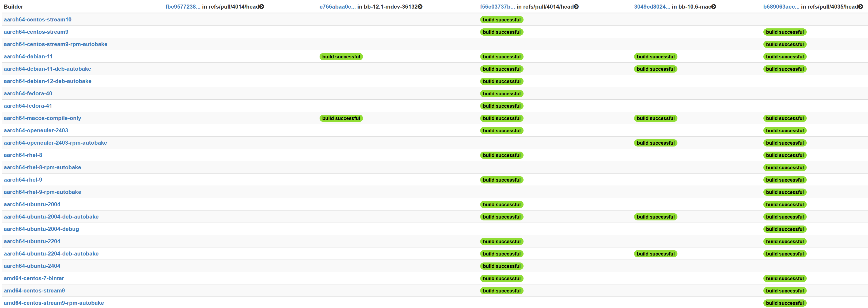Screen dimensions: 868x308
Task: Click arrow icon beside refs/pull/4035/head
Action: (x=861, y=7)
